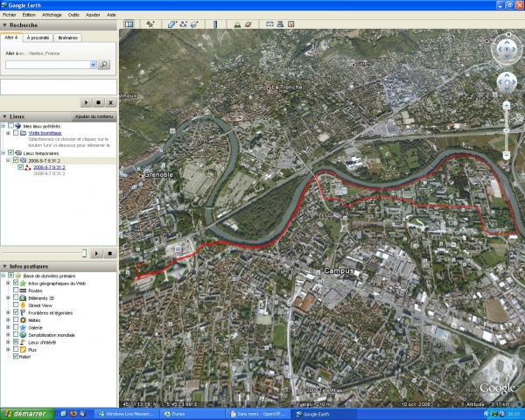525x420 pixels.
Task: Click the tour playback slider handle
Action: [x=84, y=254]
